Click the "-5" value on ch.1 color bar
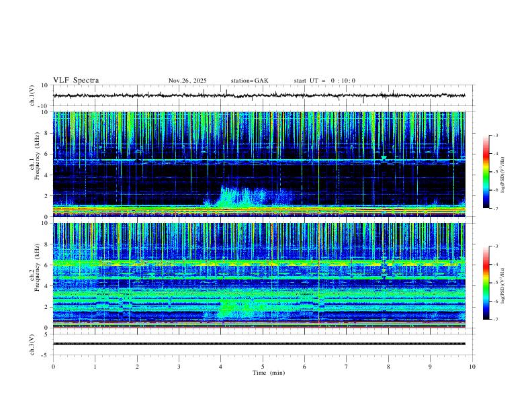This screenshot has width=532, height=411. [x=495, y=172]
